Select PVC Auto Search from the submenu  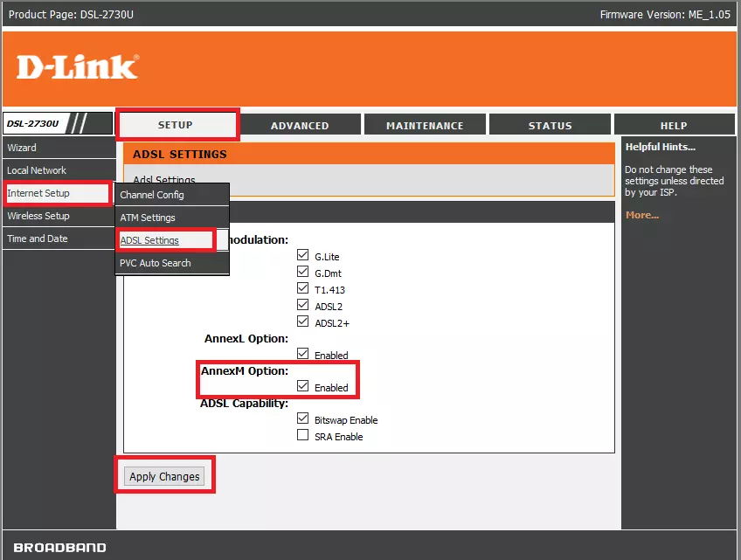172,263
